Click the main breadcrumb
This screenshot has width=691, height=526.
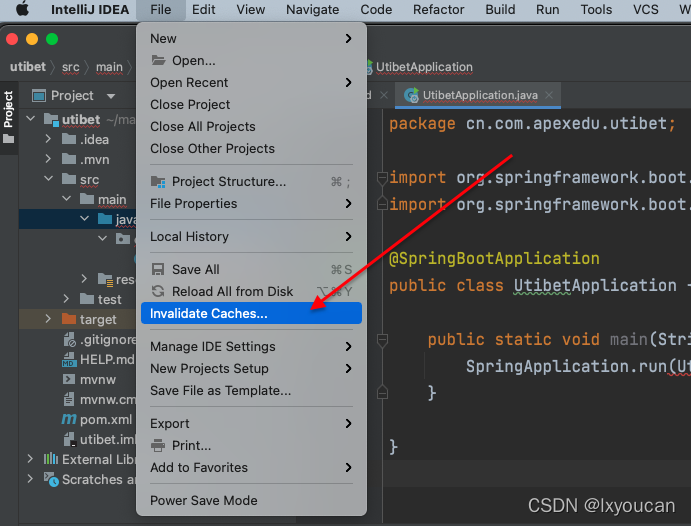coord(109,67)
